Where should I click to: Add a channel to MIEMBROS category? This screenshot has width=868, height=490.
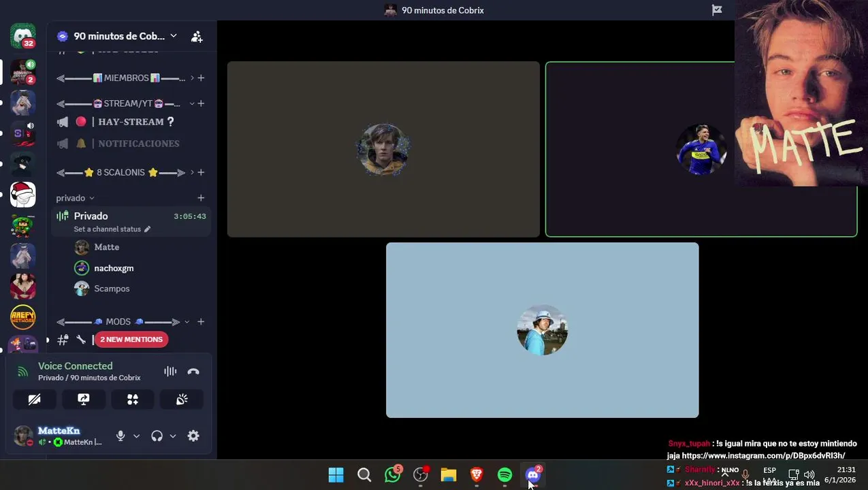[x=201, y=78]
